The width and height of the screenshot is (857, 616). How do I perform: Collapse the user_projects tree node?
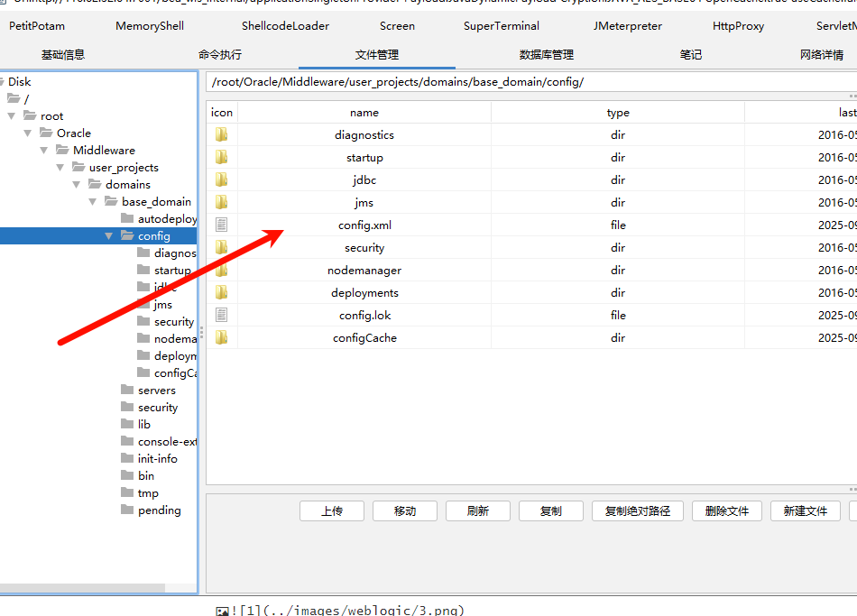(x=60, y=168)
